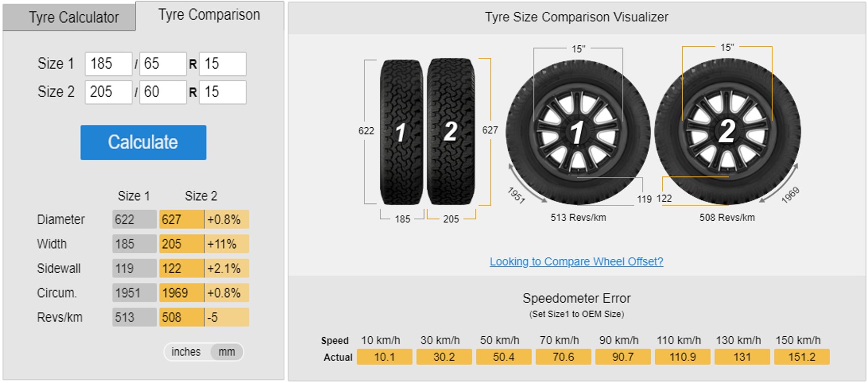Switch units to mm
868x383 pixels.
pos(227,352)
